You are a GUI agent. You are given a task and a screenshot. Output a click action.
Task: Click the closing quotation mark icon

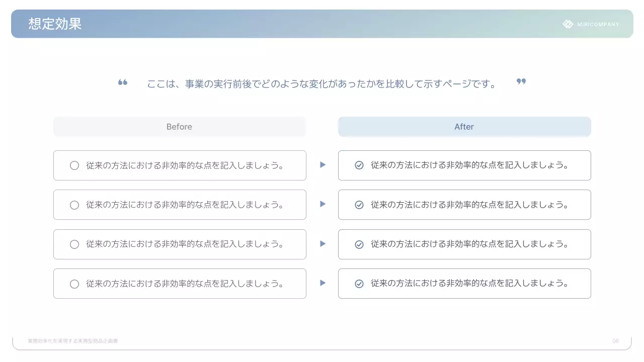tap(521, 81)
